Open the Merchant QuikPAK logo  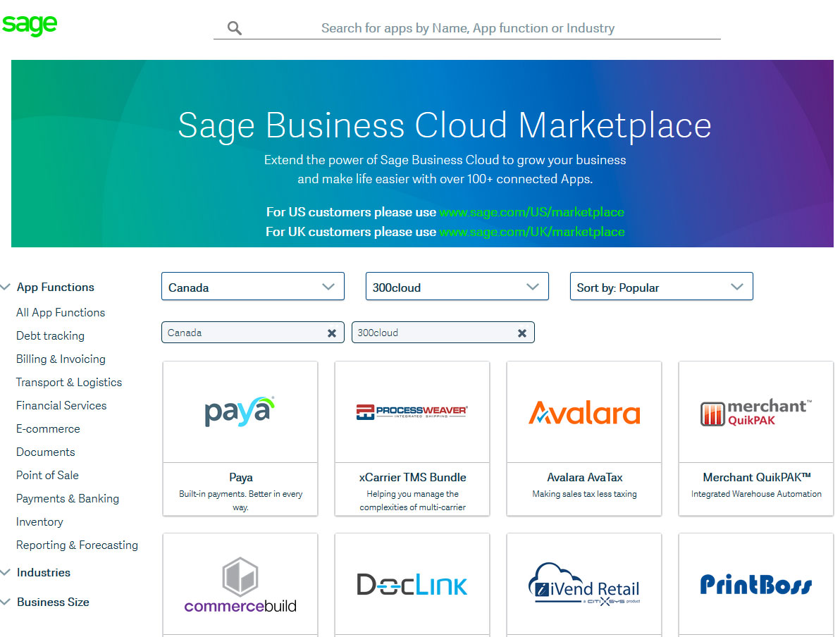point(755,412)
